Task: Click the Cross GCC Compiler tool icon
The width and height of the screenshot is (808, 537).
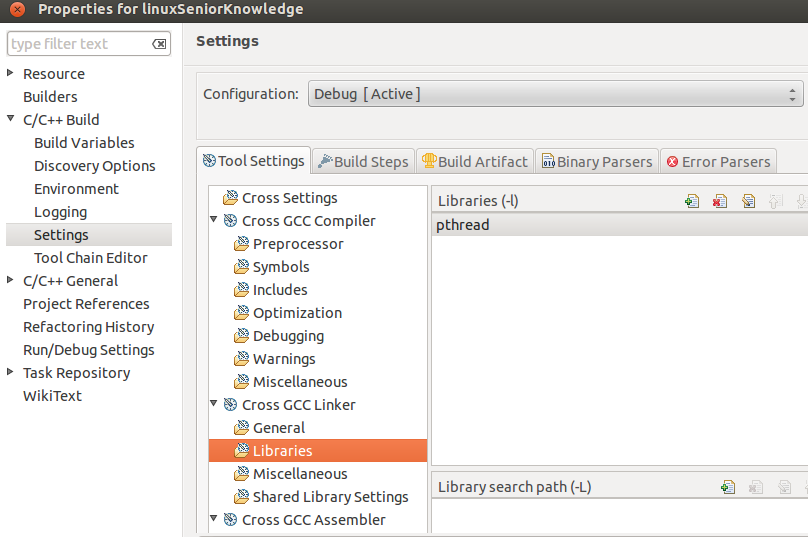Action: pyautogui.click(x=230, y=221)
